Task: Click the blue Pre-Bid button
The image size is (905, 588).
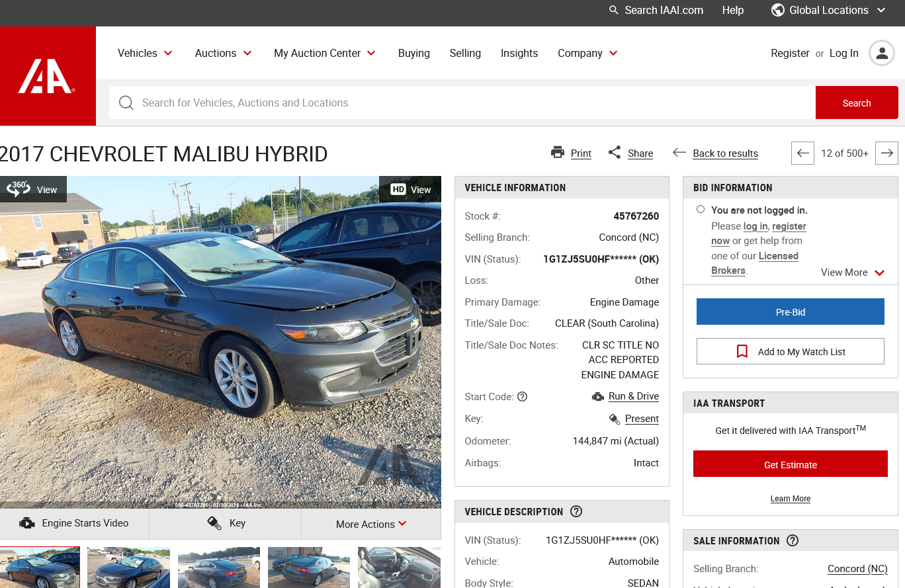Action: pyautogui.click(x=791, y=312)
